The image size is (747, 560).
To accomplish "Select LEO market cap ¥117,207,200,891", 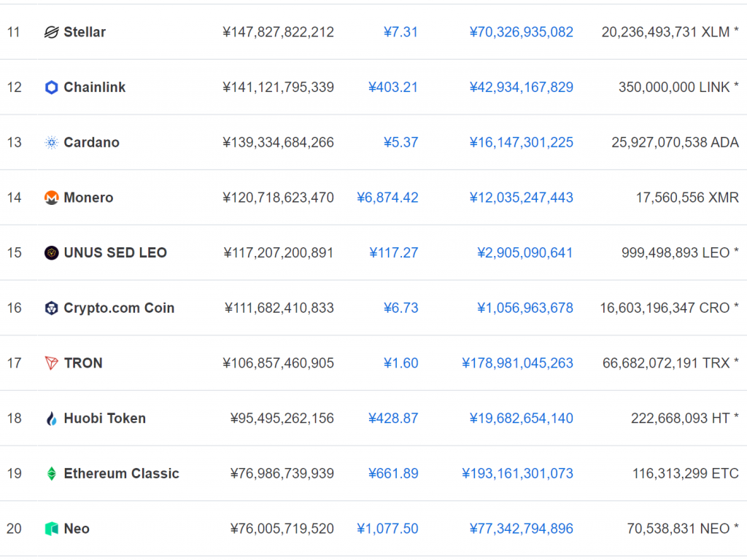I will point(279,253).
